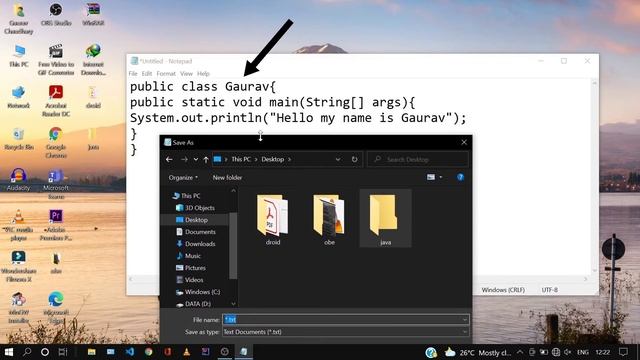This screenshot has height=360, width=640.
Task: Click the Search Desktop field
Action: tap(418, 159)
